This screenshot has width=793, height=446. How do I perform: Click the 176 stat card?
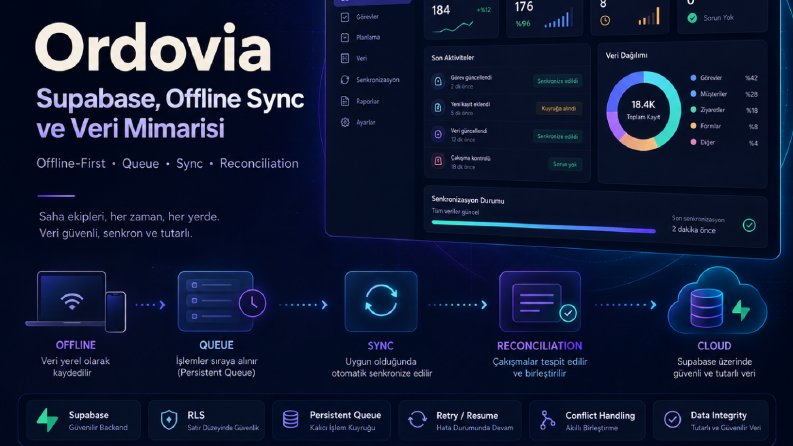(546, 17)
